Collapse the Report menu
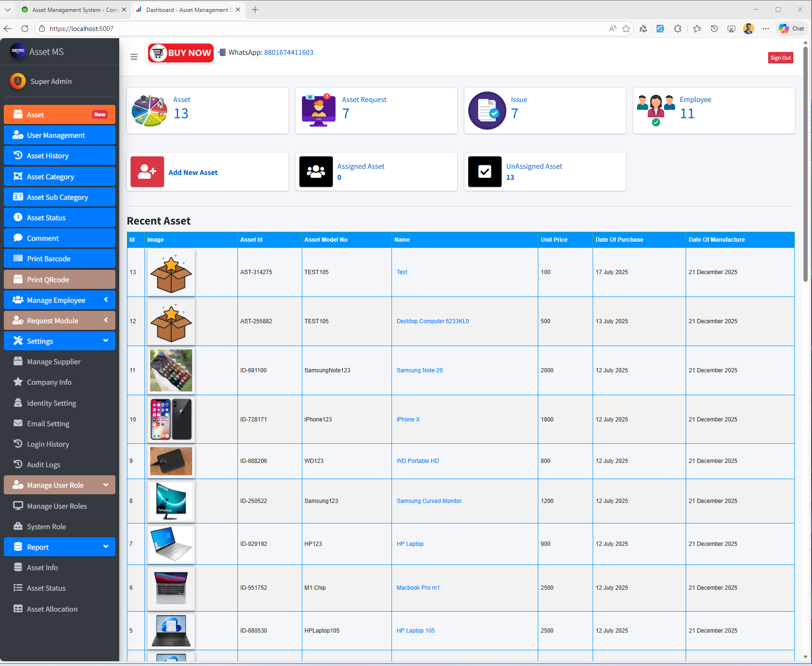The image size is (812, 666). pyautogui.click(x=59, y=547)
